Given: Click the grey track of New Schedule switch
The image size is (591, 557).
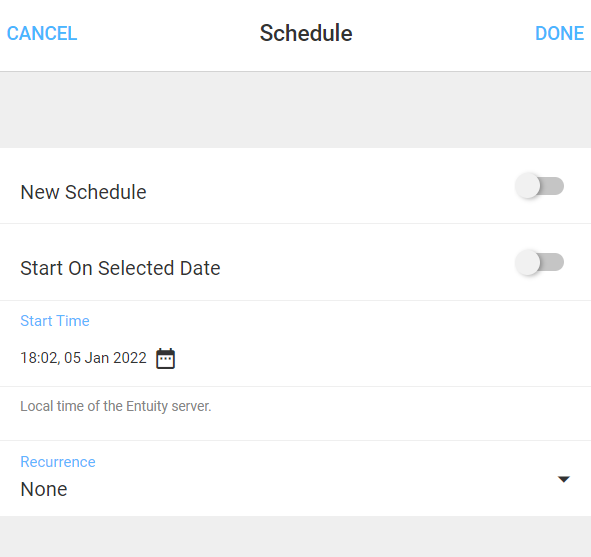Looking at the screenshot, I should pos(553,186).
